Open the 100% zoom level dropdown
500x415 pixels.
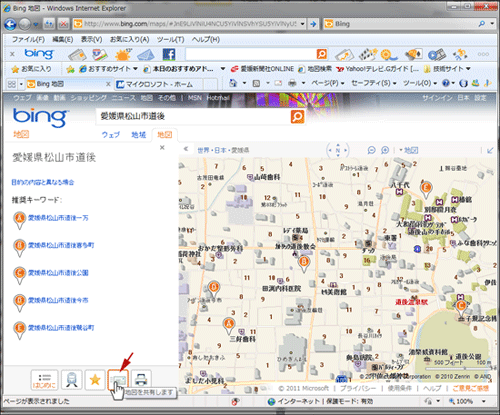[484, 401]
